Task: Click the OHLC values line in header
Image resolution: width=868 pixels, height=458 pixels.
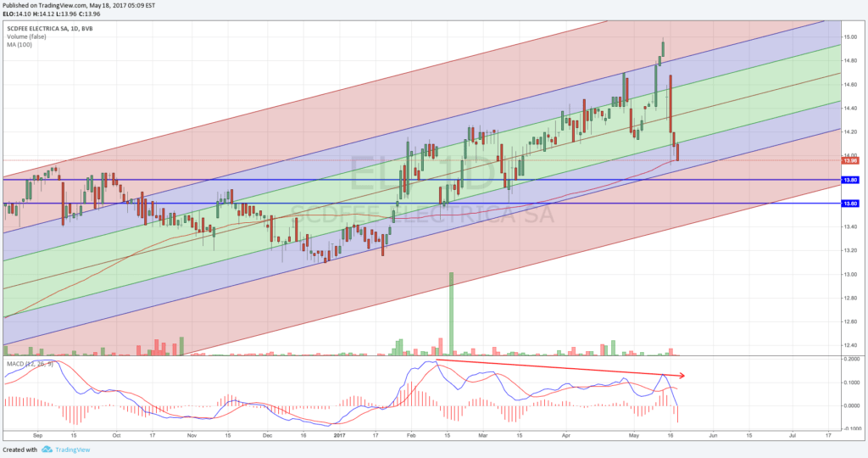Action: [x=51, y=14]
